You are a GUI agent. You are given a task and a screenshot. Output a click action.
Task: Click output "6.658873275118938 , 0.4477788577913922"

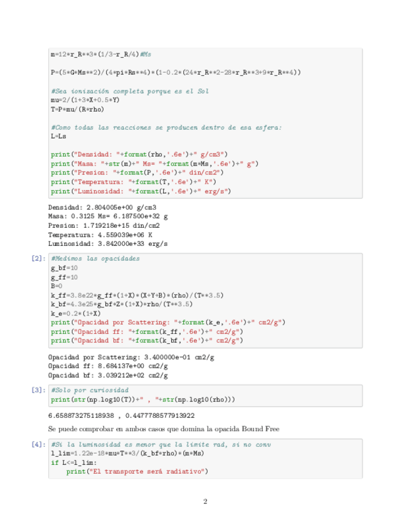point(121,415)
